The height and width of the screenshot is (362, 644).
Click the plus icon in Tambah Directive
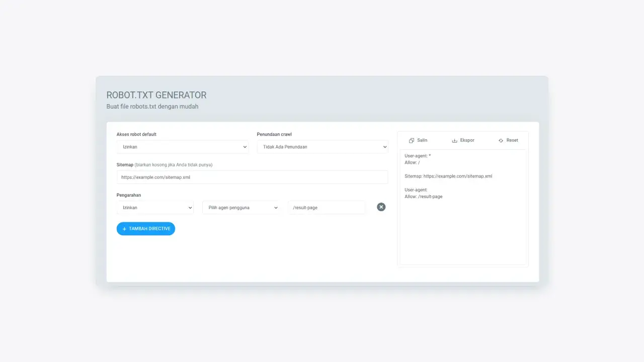pos(124,229)
